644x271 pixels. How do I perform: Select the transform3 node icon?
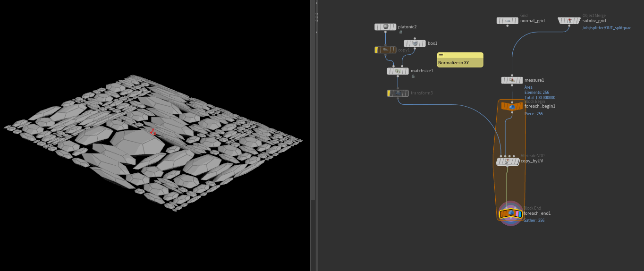pos(398,93)
